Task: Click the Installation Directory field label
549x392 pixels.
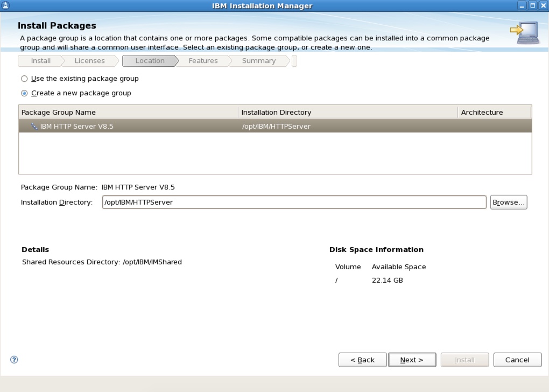Action: (57, 202)
